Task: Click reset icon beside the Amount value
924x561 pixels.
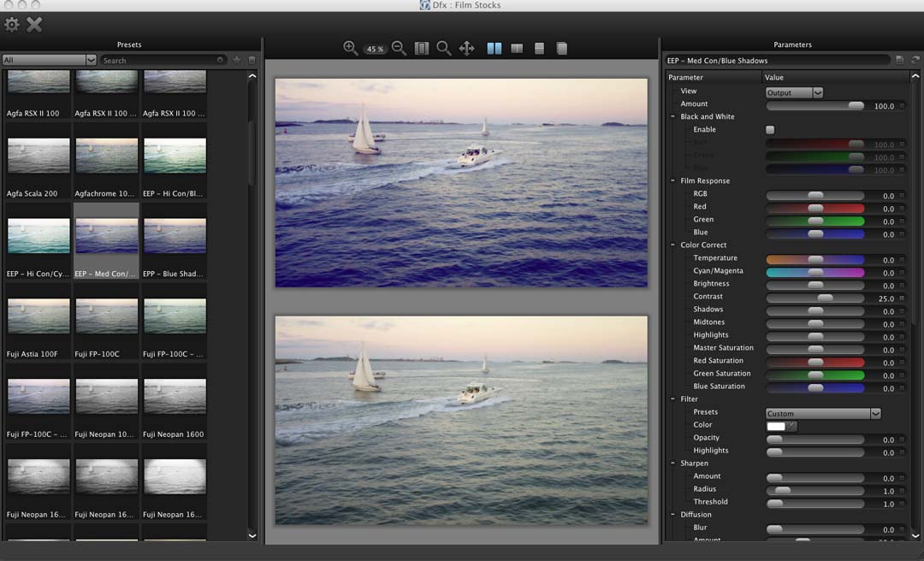Action: (902, 106)
